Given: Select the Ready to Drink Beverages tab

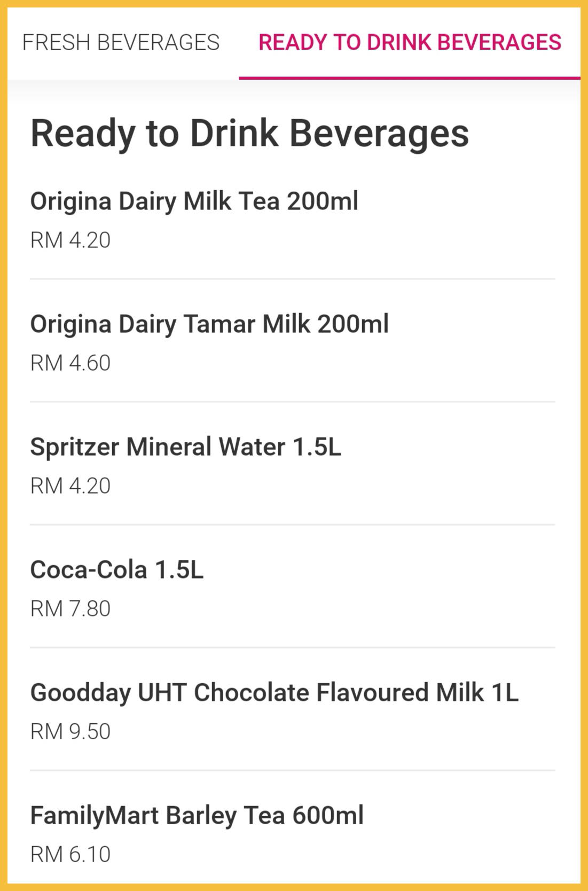Looking at the screenshot, I should coord(410,42).
